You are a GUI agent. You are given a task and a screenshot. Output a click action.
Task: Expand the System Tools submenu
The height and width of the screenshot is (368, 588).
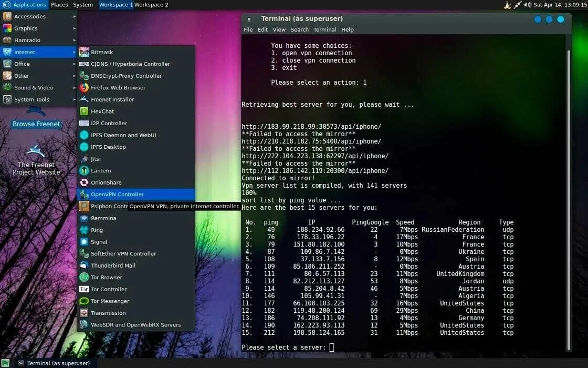[x=39, y=99]
